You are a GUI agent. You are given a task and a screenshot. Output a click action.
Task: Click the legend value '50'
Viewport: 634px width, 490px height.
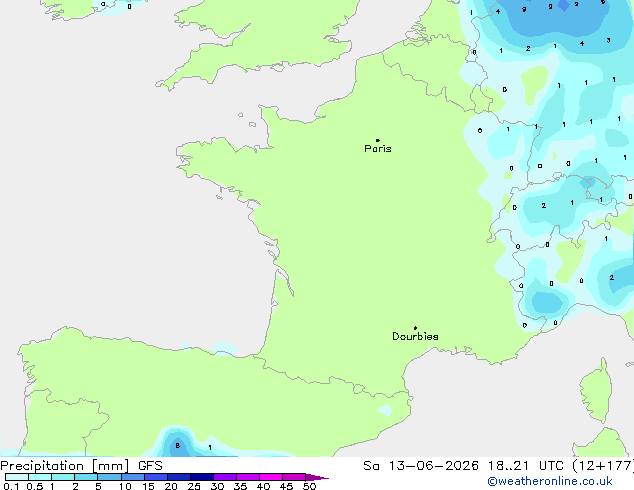310,486
